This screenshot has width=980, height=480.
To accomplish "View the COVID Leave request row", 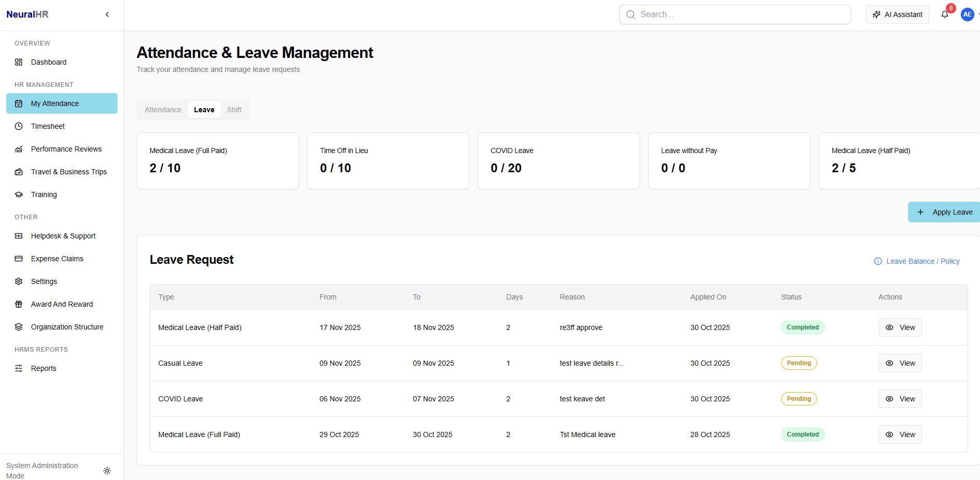I will [x=900, y=399].
